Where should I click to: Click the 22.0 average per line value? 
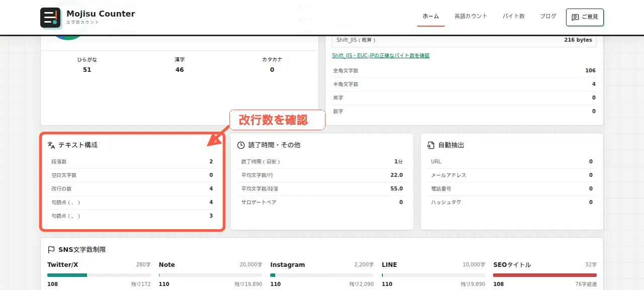coord(397,175)
